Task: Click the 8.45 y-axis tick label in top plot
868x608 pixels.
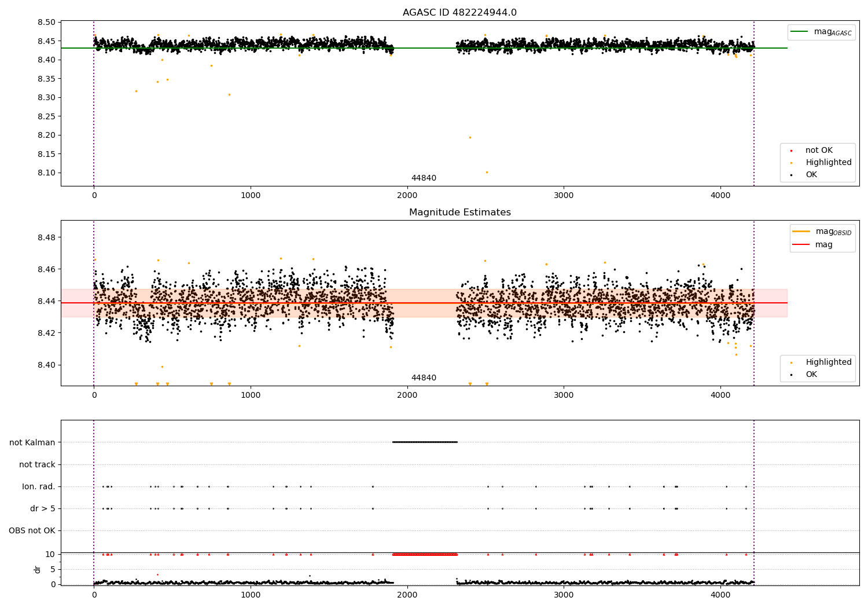Action: tap(47, 41)
